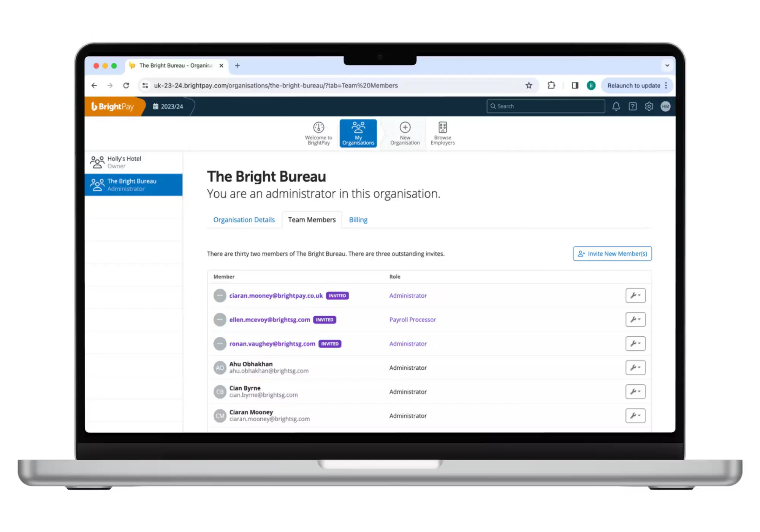760x532 pixels.
Task: View site information icon in address bar
Action: click(145, 85)
